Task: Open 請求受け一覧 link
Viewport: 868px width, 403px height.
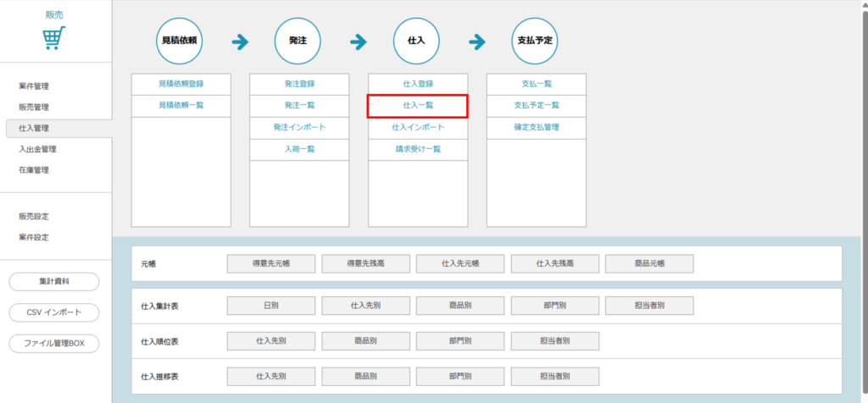Action: (417, 149)
